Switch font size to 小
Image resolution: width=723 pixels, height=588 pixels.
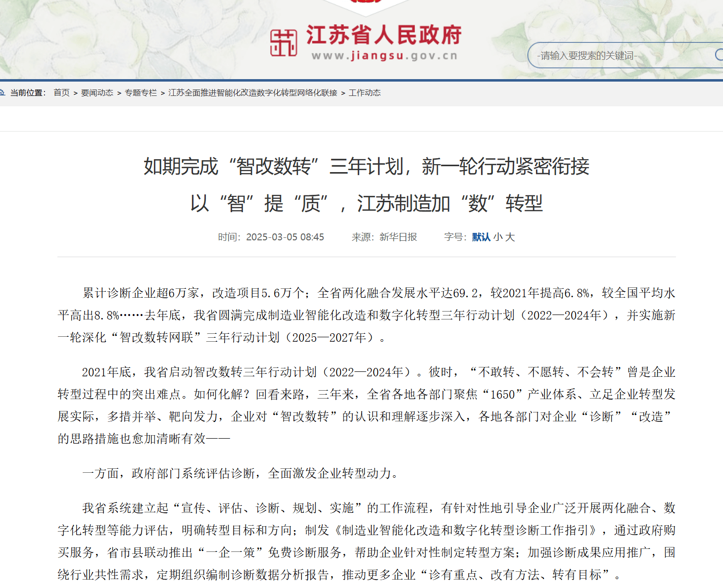click(498, 237)
